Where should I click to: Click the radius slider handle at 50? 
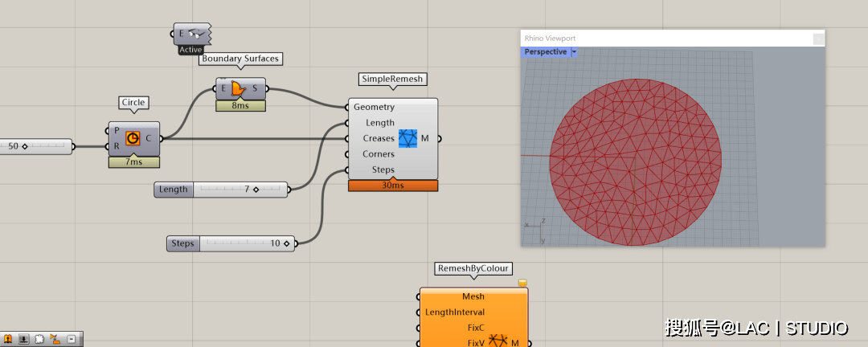[24, 146]
